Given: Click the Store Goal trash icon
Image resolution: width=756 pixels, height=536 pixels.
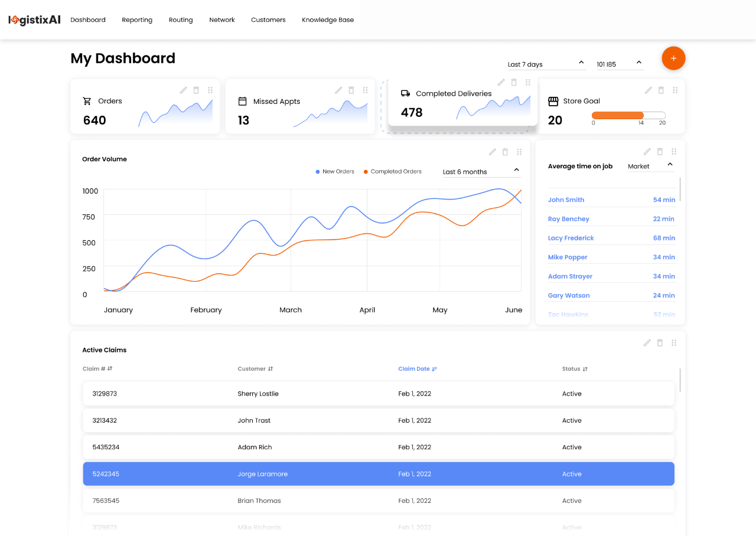Looking at the screenshot, I should [661, 90].
